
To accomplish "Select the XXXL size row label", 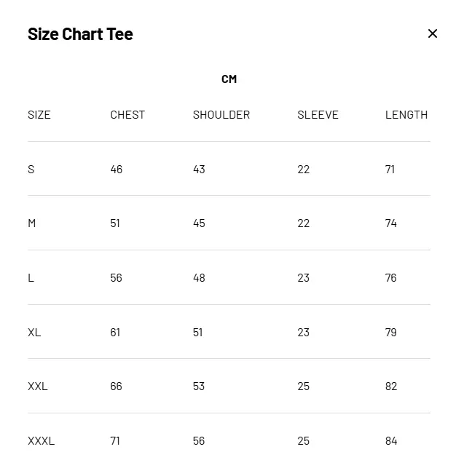I will point(41,440).
